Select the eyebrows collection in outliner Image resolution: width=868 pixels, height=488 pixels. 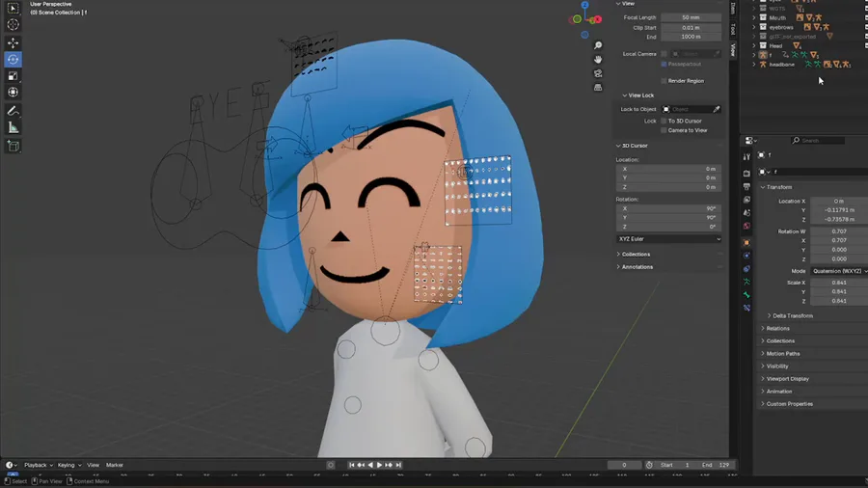tap(781, 27)
